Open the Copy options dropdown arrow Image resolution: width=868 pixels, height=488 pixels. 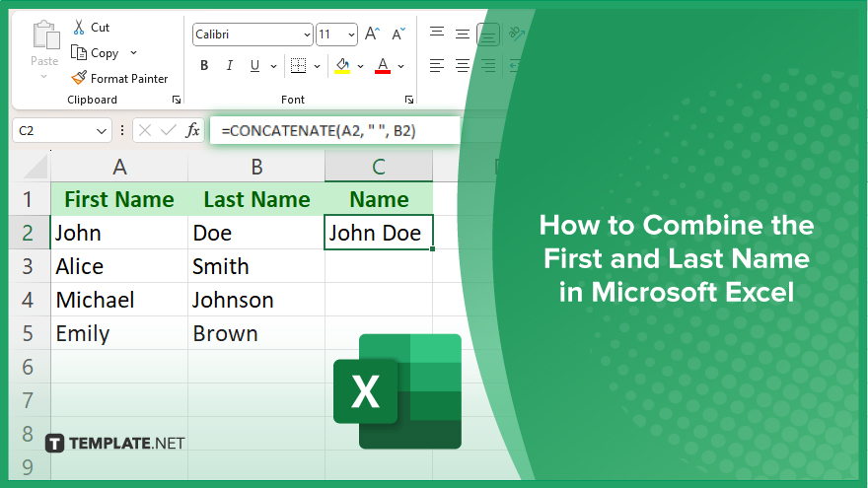(133, 52)
